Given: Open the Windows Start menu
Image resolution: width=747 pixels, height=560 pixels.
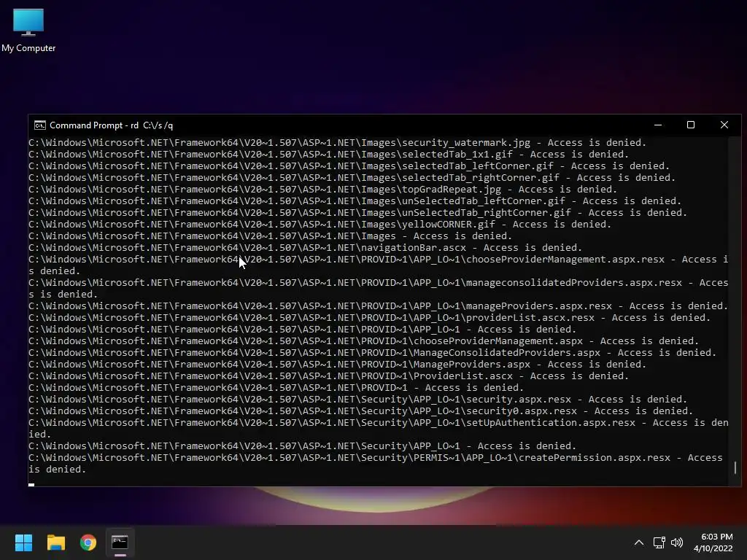Looking at the screenshot, I should (x=23, y=542).
